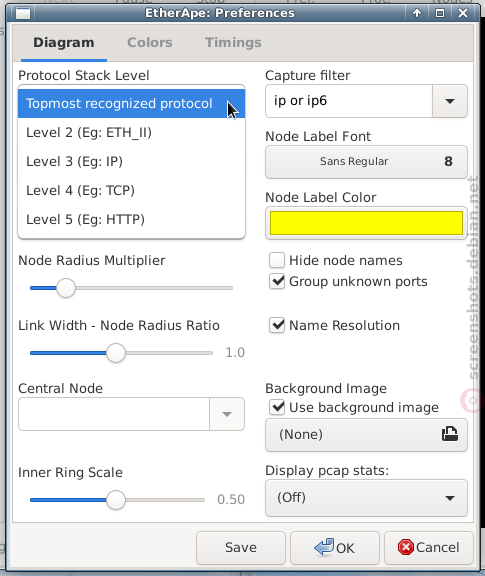Switch to the Timings tab
Viewport: 485px width, 576px height.
click(233, 43)
